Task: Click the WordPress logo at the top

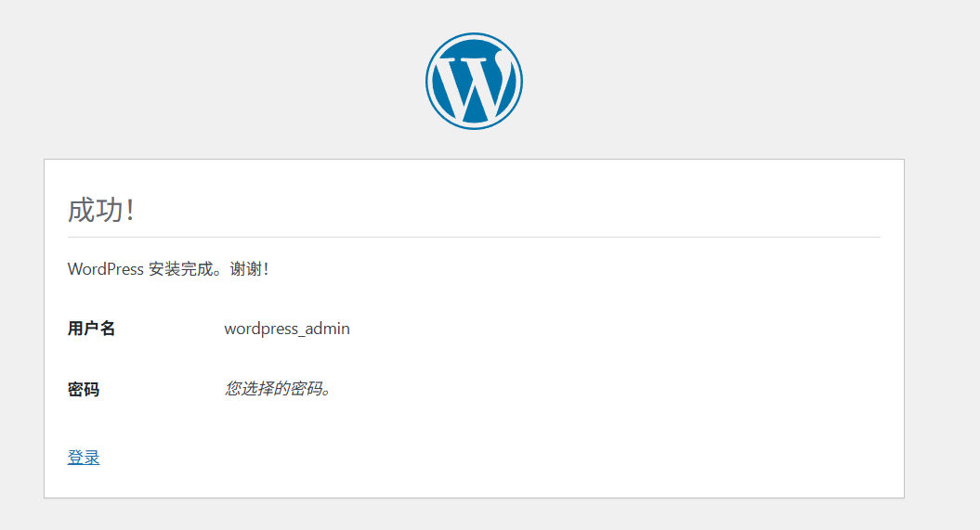Action: (x=474, y=81)
